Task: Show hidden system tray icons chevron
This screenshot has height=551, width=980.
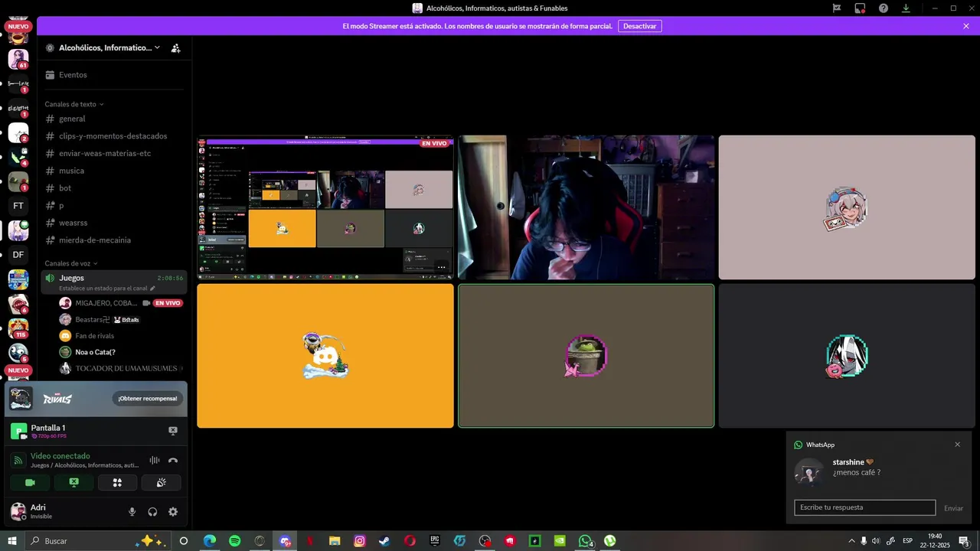Action: [x=851, y=541]
